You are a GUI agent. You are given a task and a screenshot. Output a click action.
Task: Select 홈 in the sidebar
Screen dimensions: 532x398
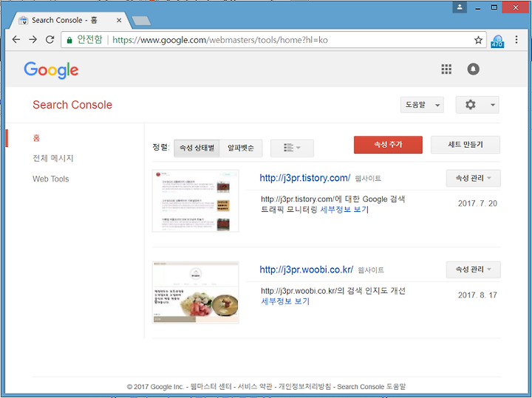pyautogui.click(x=36, y=138)
